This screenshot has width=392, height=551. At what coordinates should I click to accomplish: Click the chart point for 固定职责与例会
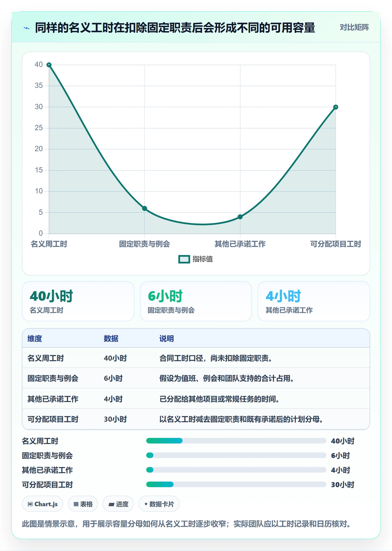click(144, 208)
